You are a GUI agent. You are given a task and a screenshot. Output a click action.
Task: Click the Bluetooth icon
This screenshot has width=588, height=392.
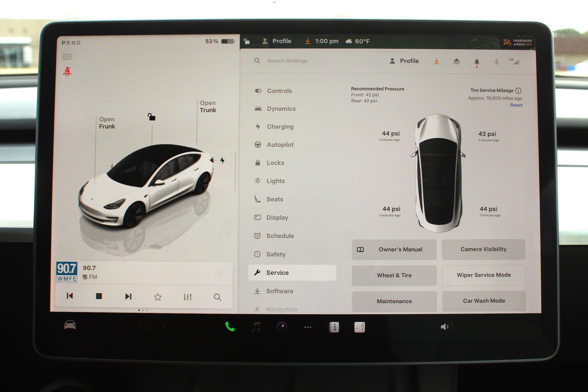[497, 62]
